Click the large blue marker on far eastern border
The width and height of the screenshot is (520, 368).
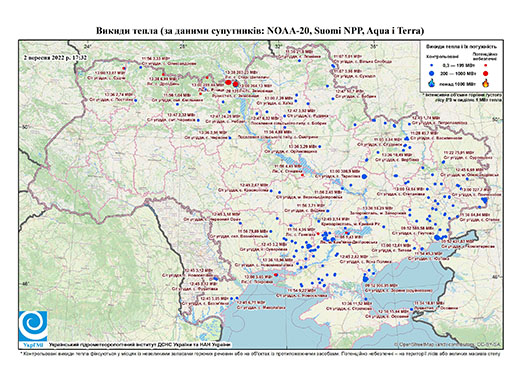484,200
